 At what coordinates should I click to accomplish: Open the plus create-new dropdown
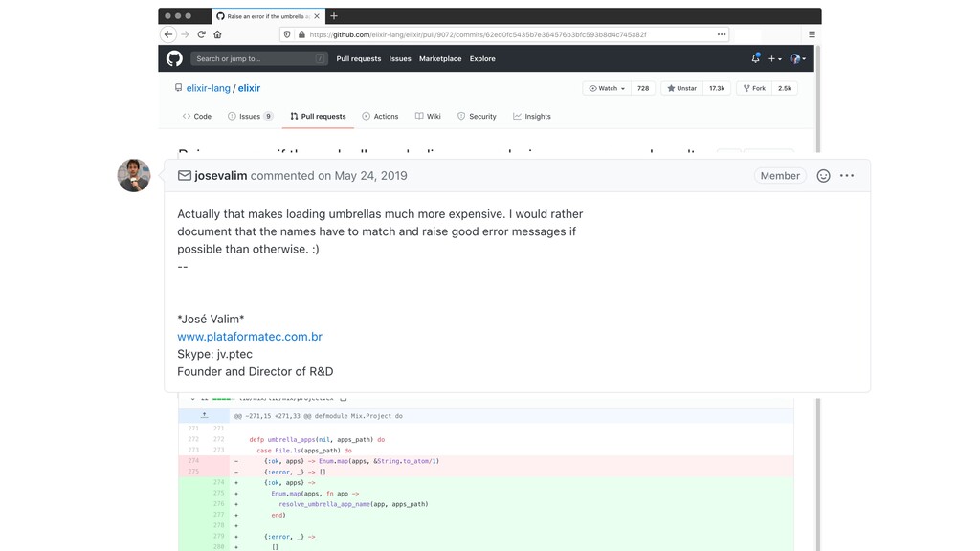click(x=775, y=58)
